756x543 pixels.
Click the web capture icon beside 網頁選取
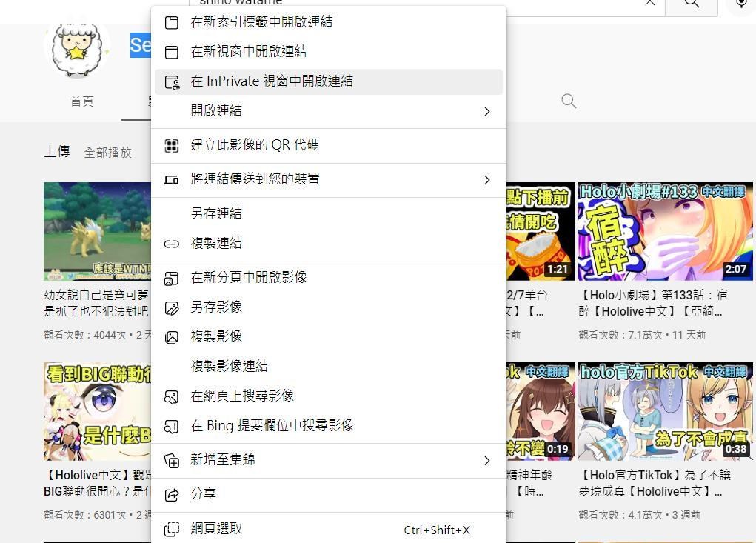[172, 529]
